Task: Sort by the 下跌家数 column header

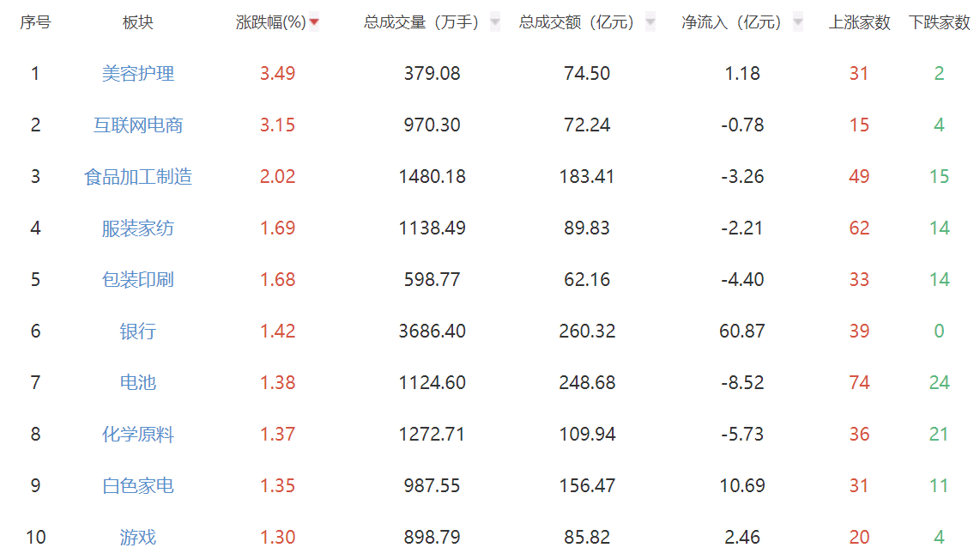Action: 939,22
